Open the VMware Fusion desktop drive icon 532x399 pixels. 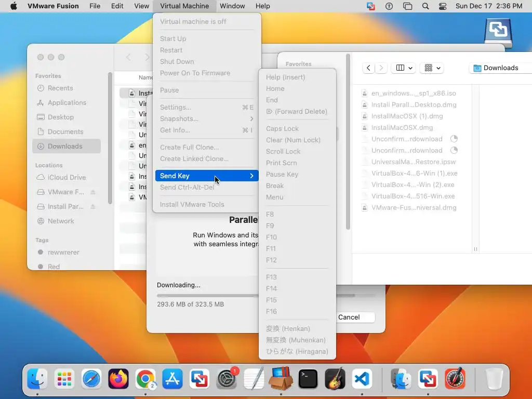click(498, 33)
